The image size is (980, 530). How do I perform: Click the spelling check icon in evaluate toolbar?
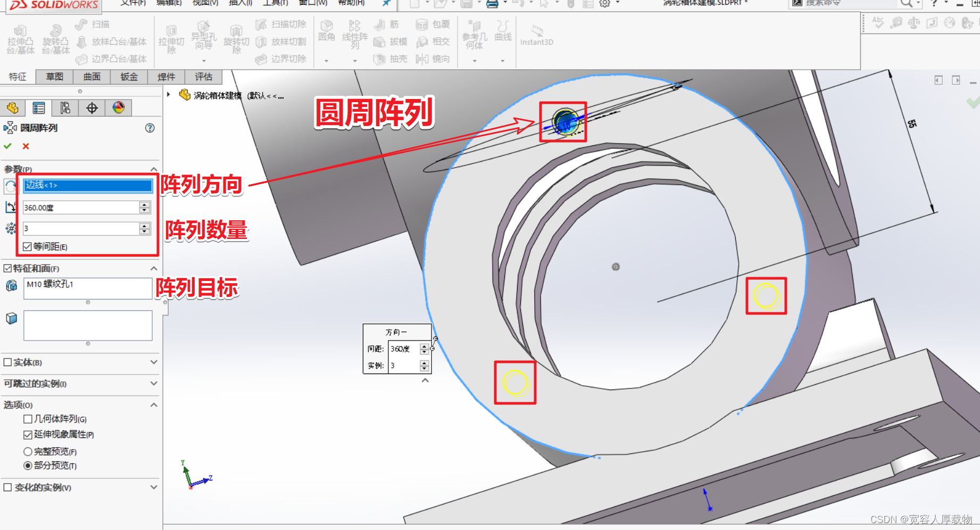click(878, 23)
